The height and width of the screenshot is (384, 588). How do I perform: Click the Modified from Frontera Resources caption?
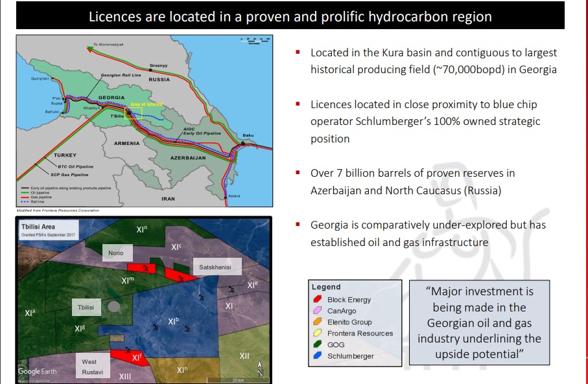tap(58, 210)
